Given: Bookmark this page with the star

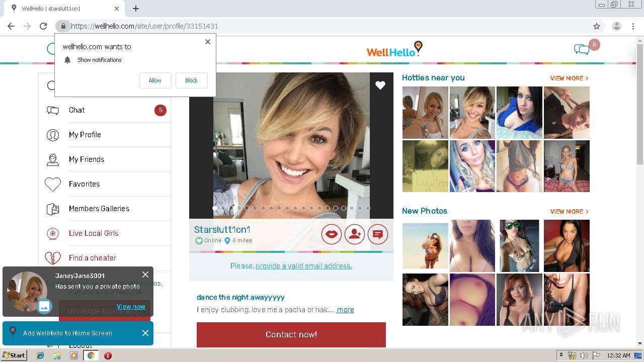Looking at the screenshot, I should (x=597, y=26).
